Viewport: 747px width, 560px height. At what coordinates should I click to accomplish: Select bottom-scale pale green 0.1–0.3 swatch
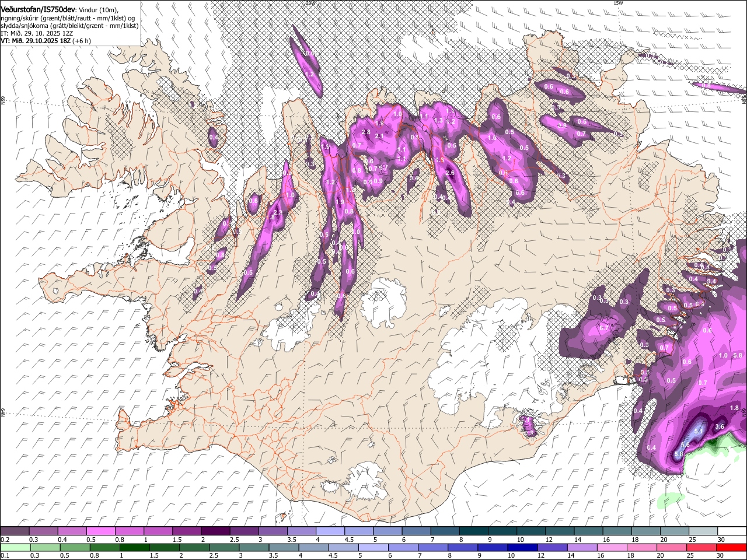tap(15, 548)
